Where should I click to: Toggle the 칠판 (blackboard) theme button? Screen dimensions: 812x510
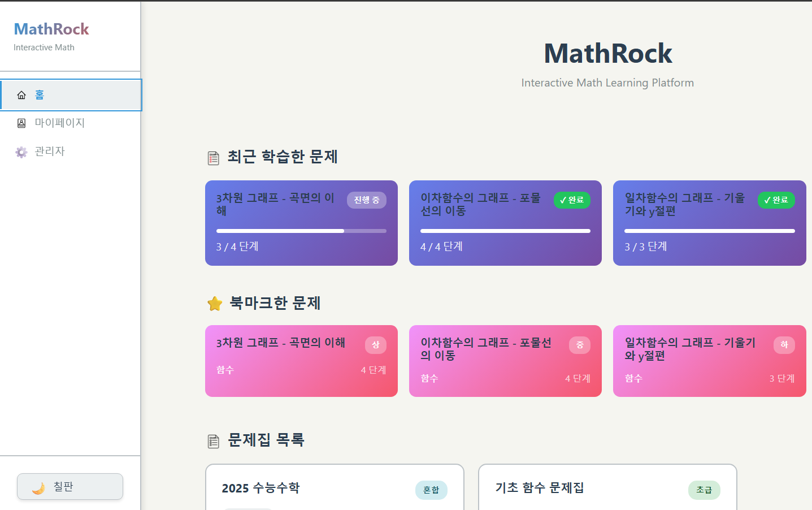pyautogui.click(x=70, y=486)
